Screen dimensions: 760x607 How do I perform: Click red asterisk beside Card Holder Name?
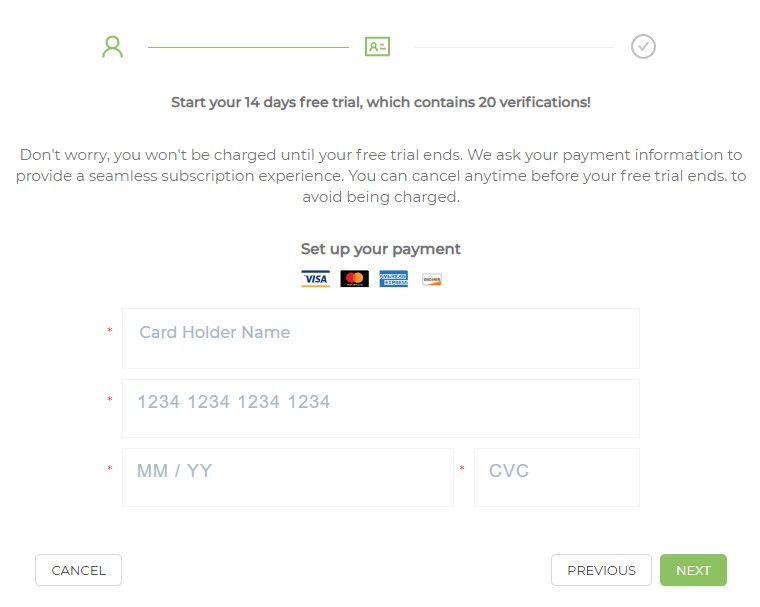(110, 331)
